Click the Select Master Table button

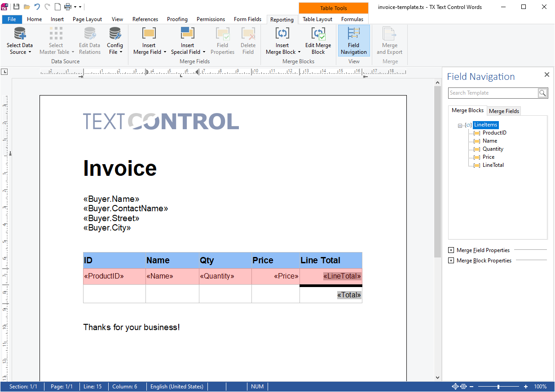pos(56,41)
